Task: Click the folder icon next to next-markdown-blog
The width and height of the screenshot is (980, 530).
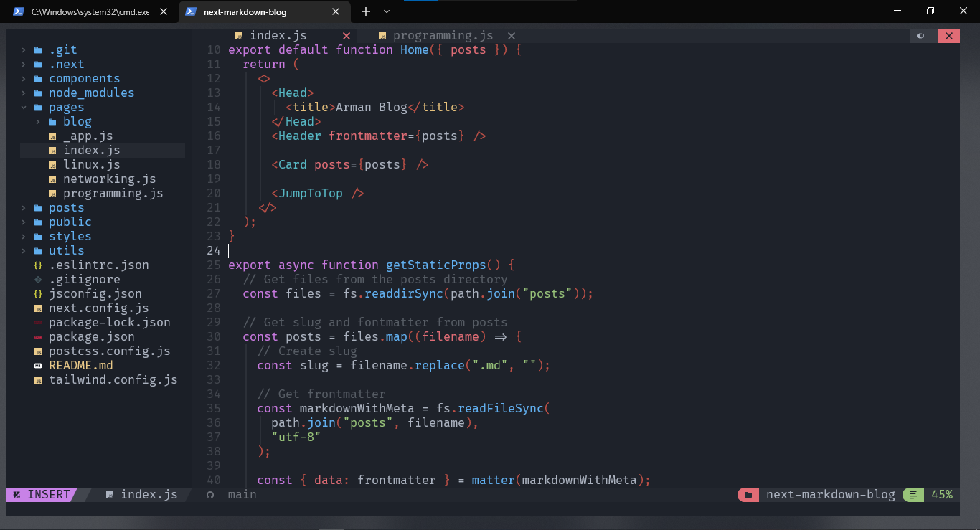Action: pyautogui.click(x=748, y=495)
